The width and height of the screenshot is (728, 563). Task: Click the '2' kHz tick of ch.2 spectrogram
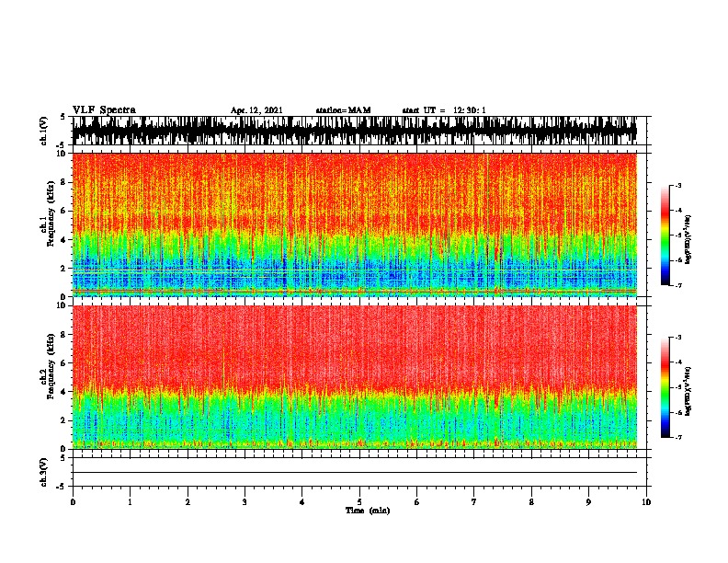[x=64, y=420]
